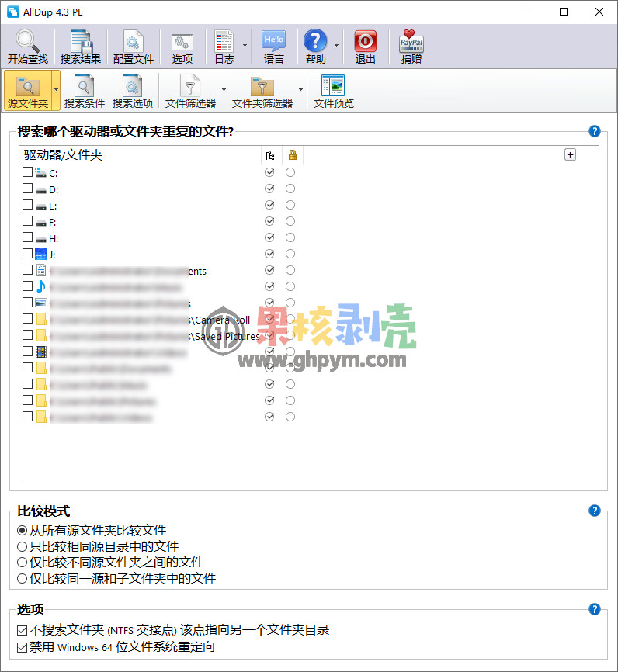Check the C: drive checkbox

(27, 172)
